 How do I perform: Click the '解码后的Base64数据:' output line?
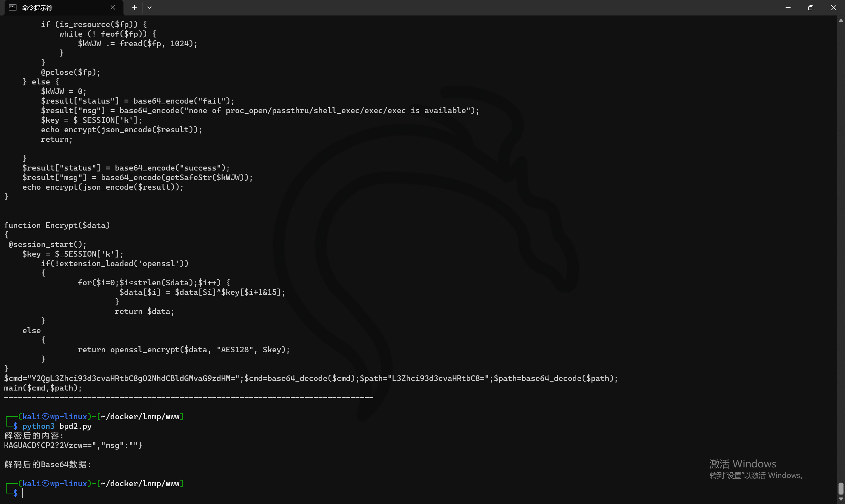point(48,464)
